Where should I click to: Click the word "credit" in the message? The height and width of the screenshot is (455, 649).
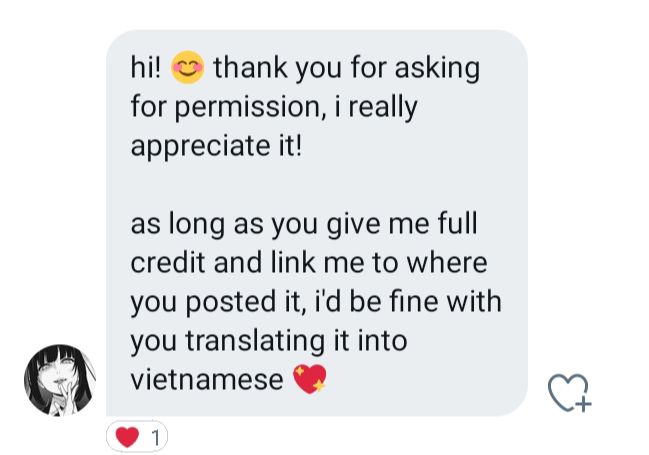coord(168,262)
